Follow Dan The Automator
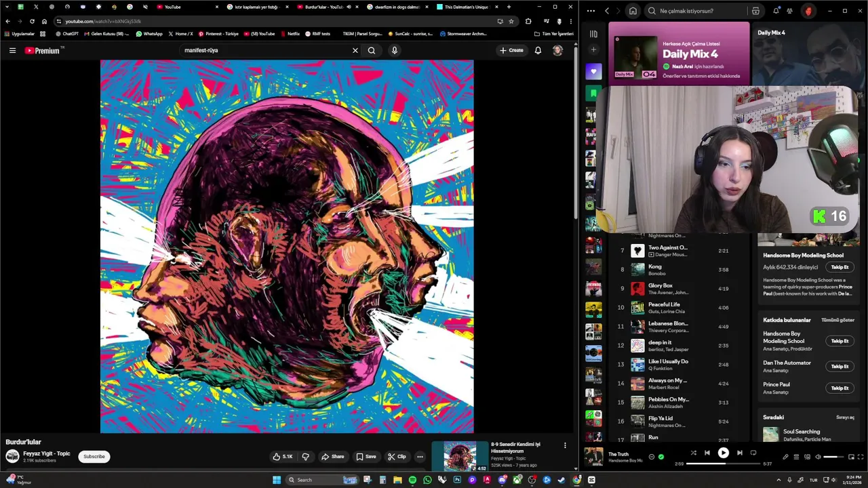This screenshot has width=868, height=488. pyautogui.click(x=840, y=367)
